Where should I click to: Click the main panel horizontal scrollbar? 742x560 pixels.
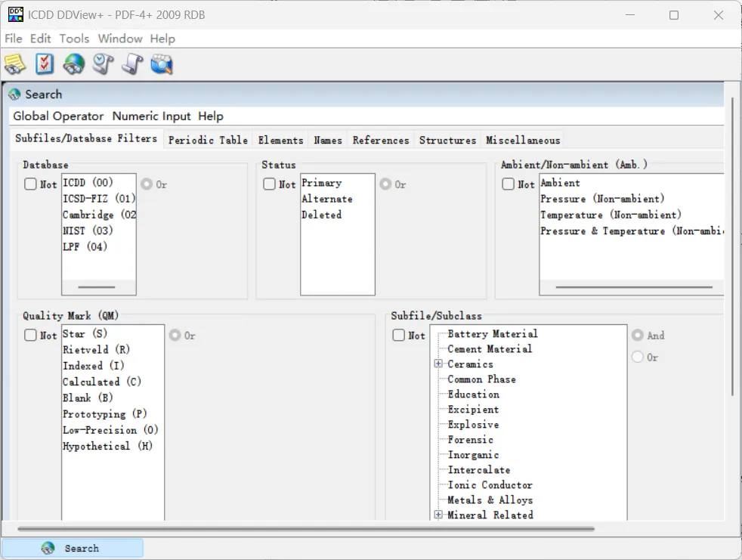(x=306, y=528)
